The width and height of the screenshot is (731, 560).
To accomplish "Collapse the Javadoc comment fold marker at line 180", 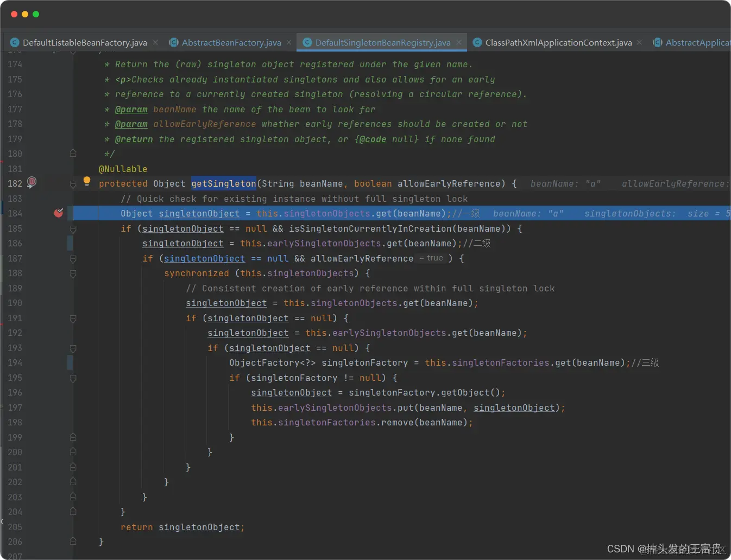I will (x=73, y=154).
